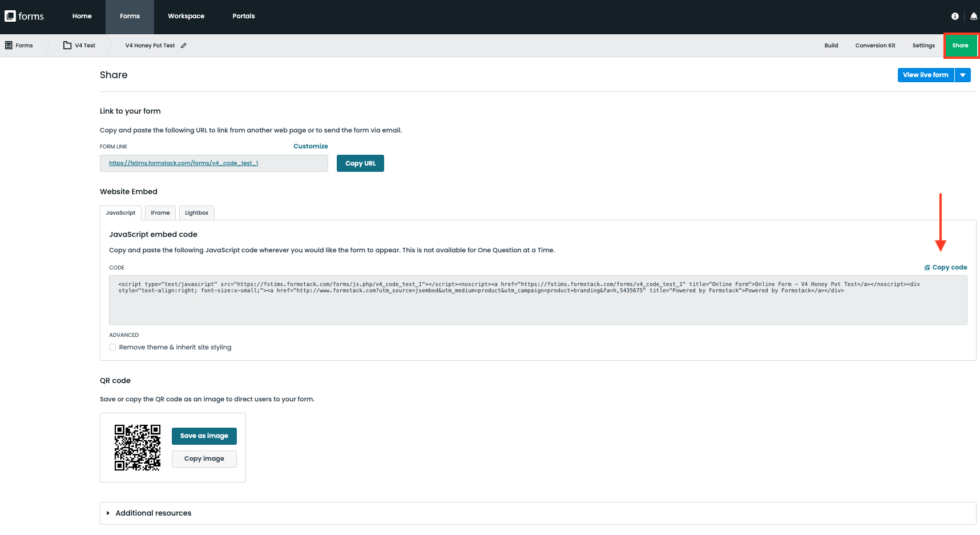Click the Forms icon in the breadcrumb
980x535 pixels.
click(8, 45)
